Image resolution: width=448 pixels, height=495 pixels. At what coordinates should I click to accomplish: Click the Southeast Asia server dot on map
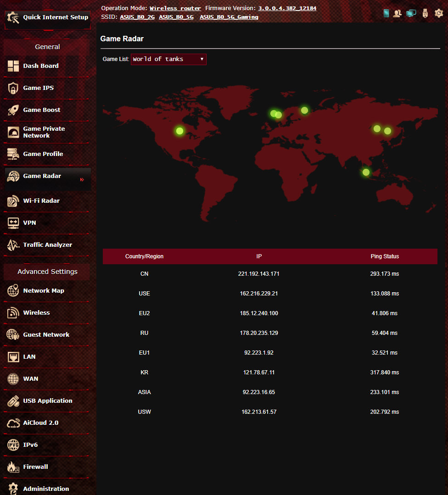[366, 172]
